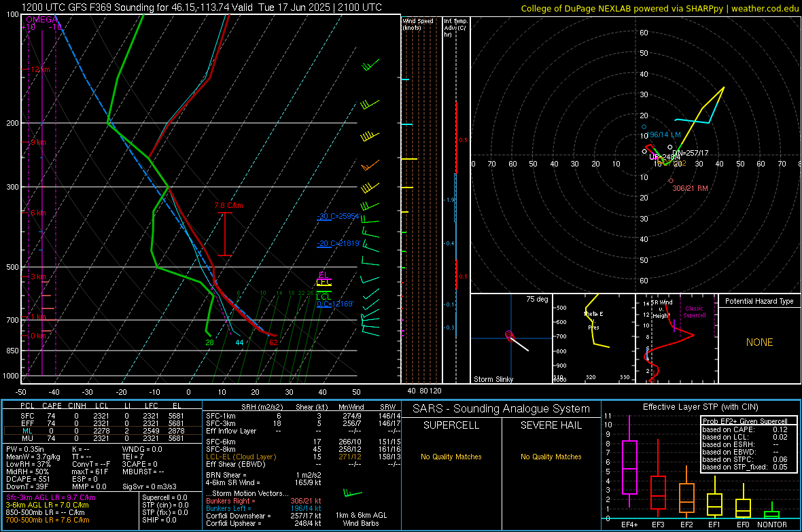Click the "MeanW = 3.7g/kg" value

(33, 457)
